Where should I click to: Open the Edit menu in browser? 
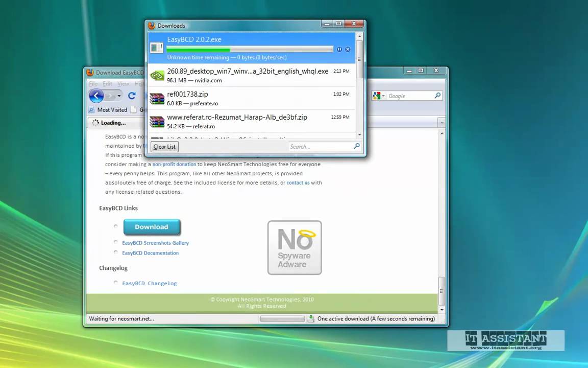107,83
